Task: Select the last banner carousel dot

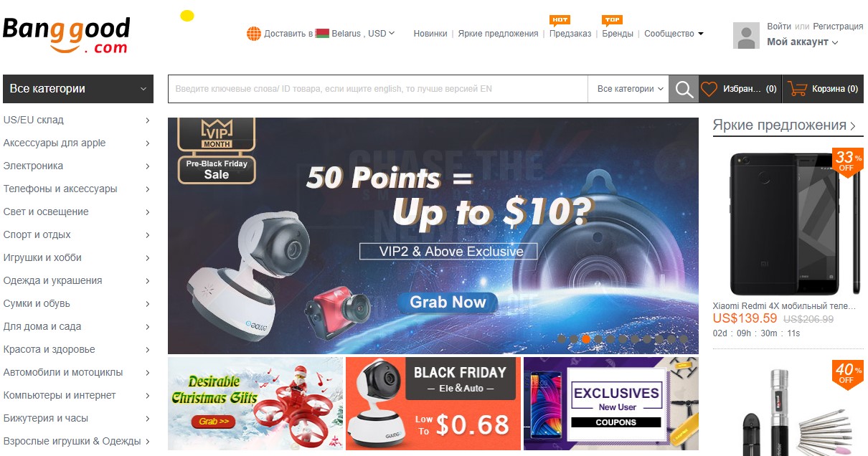Action: click(684, 339)
